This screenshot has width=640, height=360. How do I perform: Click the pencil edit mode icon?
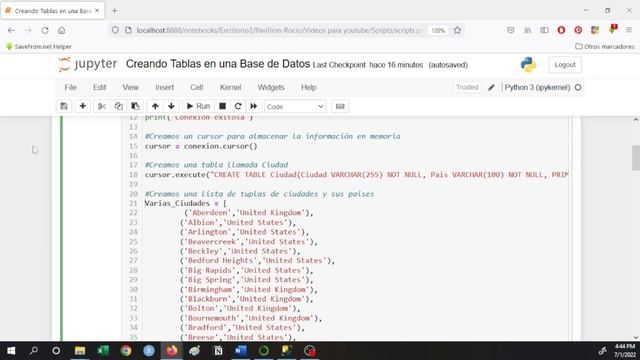pos(491,87)
